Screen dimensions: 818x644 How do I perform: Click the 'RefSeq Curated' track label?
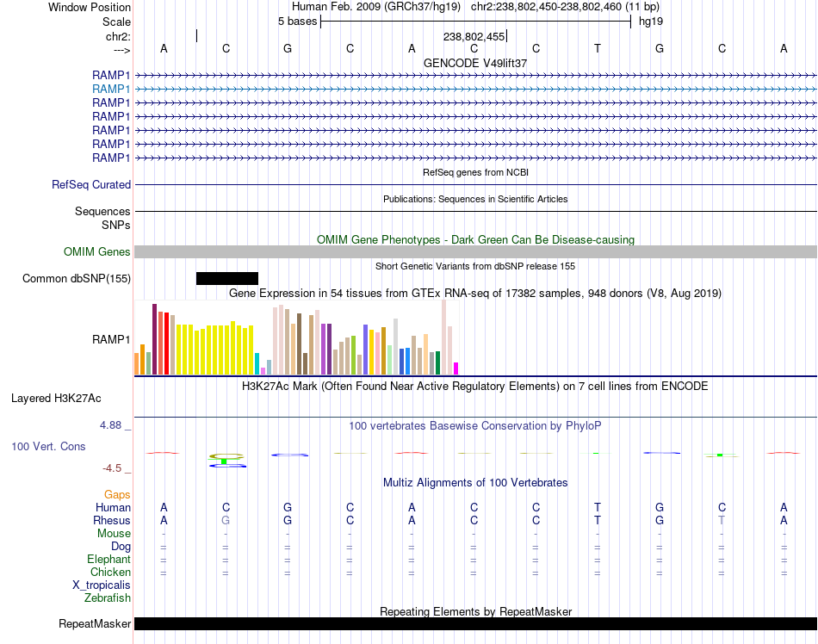click(91, 184)
